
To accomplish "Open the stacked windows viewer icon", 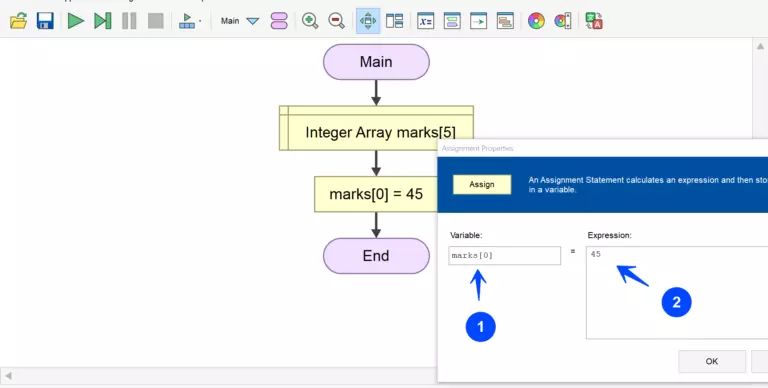I will (x=505, y=21).
